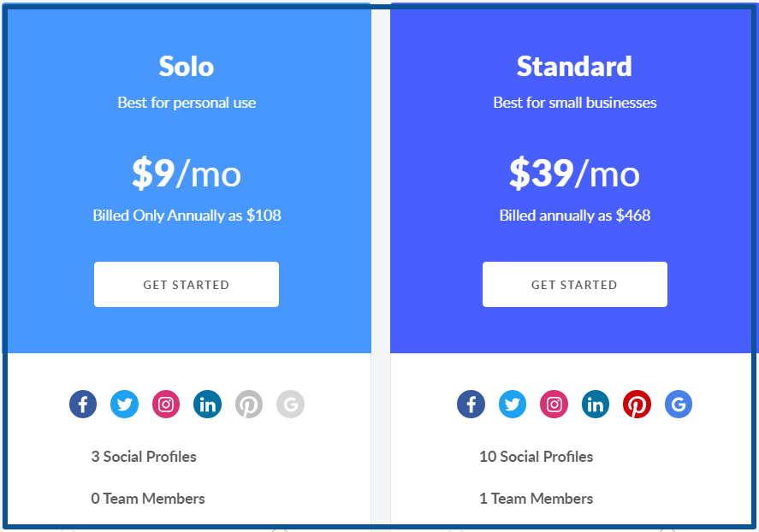Click the LinkedIn icon under Standard plan
The image size is (759, 532).
[x=596, y=404]
